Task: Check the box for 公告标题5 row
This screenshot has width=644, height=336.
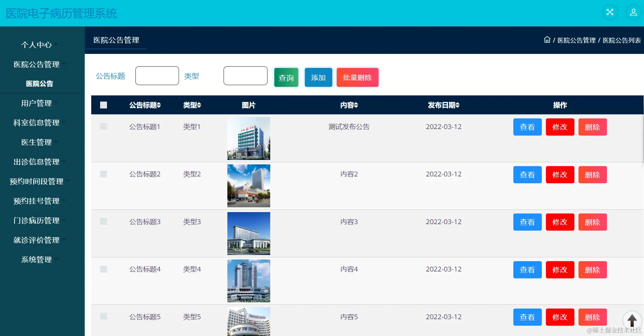Action: point(104,316)
